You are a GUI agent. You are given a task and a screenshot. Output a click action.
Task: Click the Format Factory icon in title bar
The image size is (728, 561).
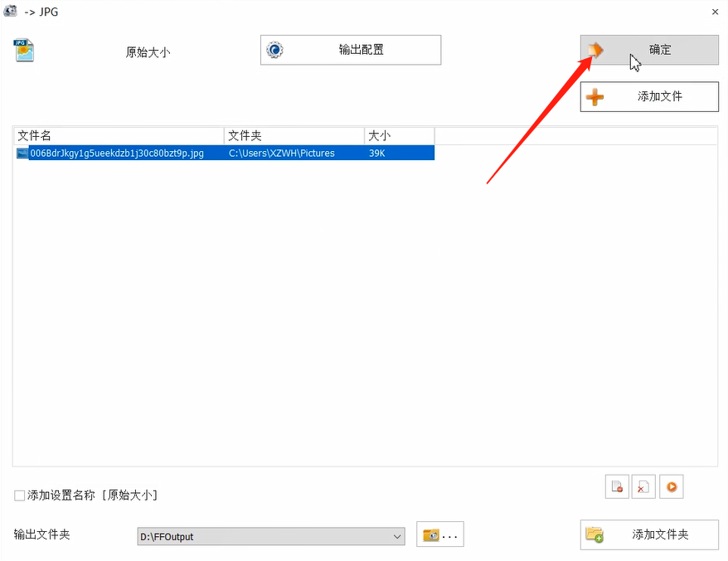coord(12,12)
